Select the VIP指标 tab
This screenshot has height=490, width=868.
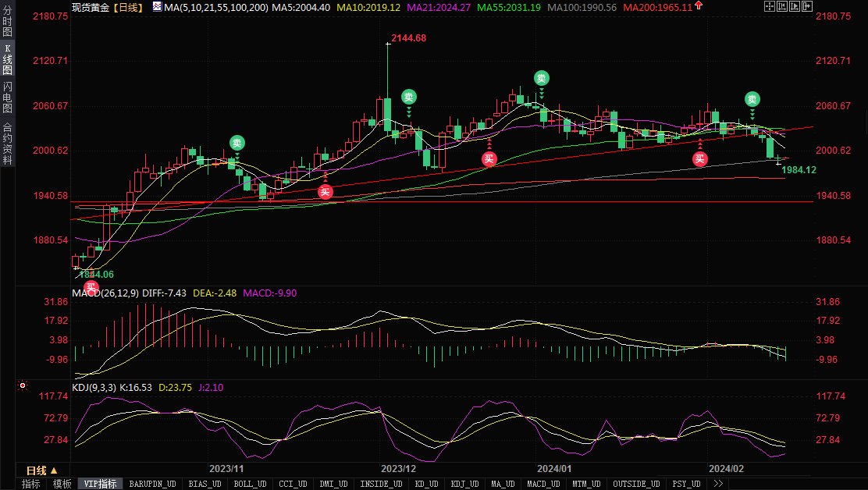coord(101,484)
